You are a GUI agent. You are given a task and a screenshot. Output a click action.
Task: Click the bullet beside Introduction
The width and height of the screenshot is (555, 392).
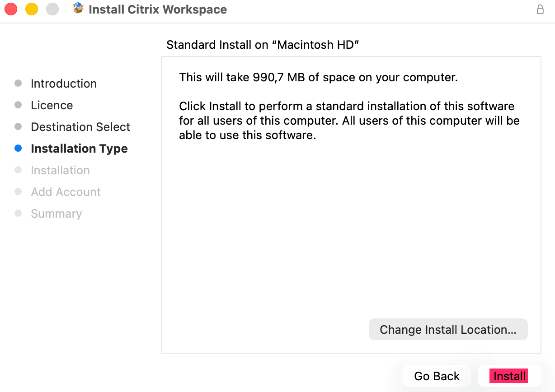[x=18, y=83]
